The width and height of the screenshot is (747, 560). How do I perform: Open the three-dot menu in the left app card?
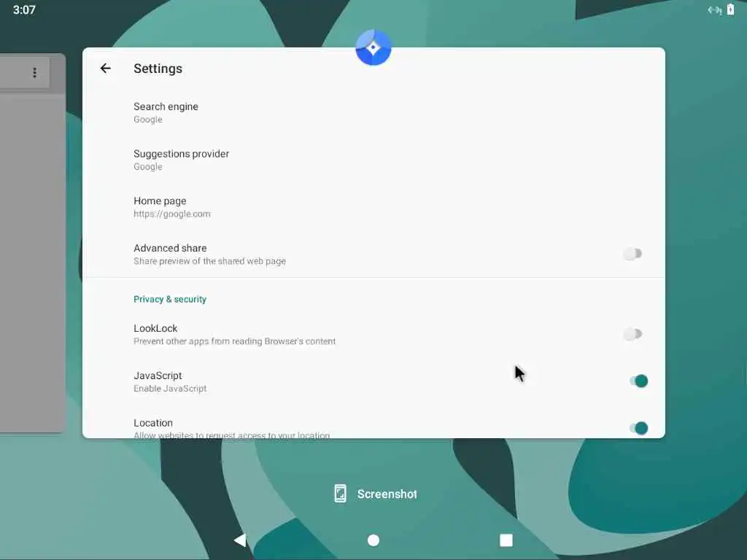click(34, 72)
